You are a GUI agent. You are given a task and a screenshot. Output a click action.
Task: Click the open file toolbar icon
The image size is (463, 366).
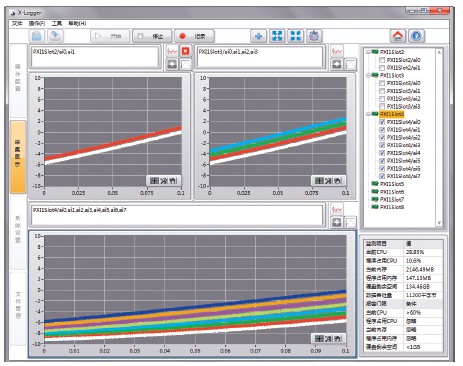coord(37,36)
